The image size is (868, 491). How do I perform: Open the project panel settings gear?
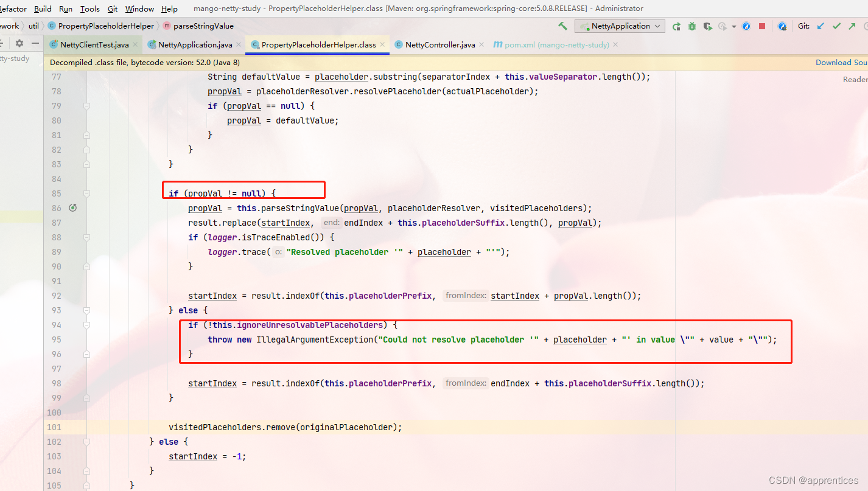pyautogui.click(x=19, y=43)
